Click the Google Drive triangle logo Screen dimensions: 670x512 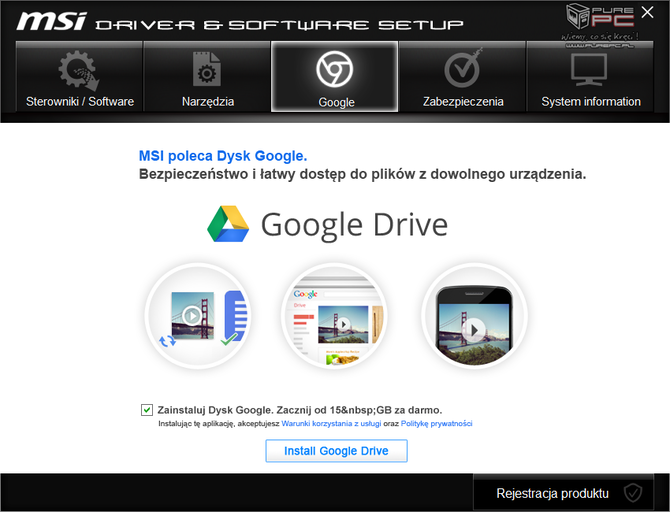[228, 224]
